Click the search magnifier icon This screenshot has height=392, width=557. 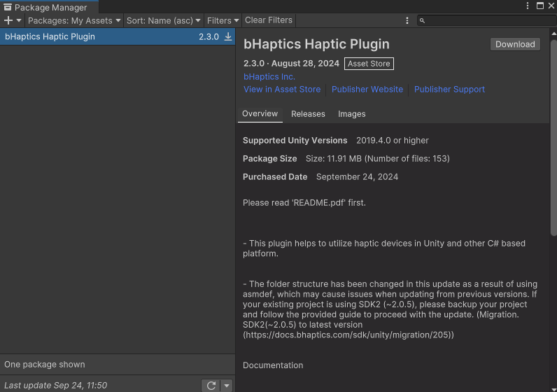(x=422, y=20)
